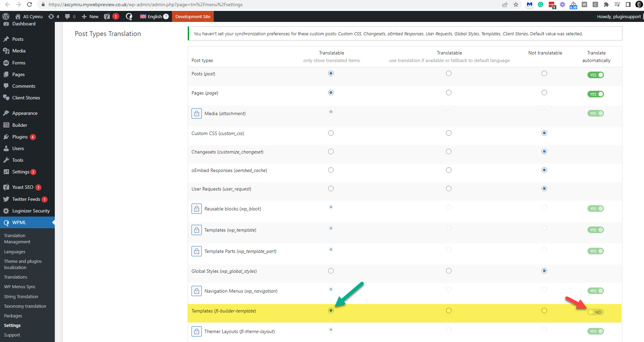Set User Requests to translatable with fallback
Image resolution: width=644 pixels, height=342 pixels.
[449, 188]
